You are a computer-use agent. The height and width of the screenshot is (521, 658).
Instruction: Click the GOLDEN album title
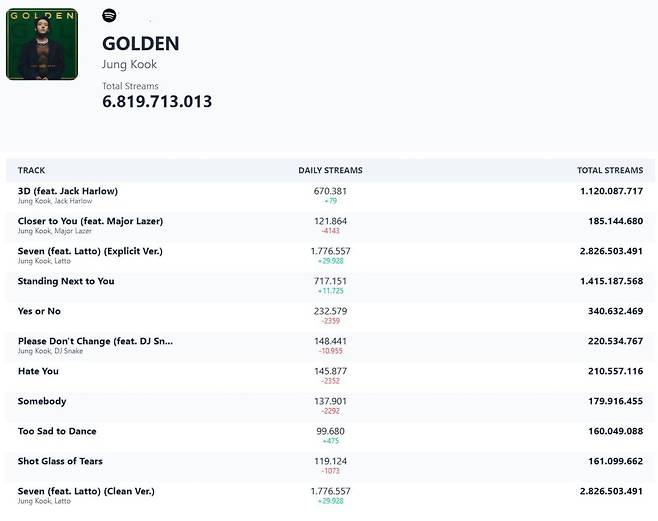141,43
